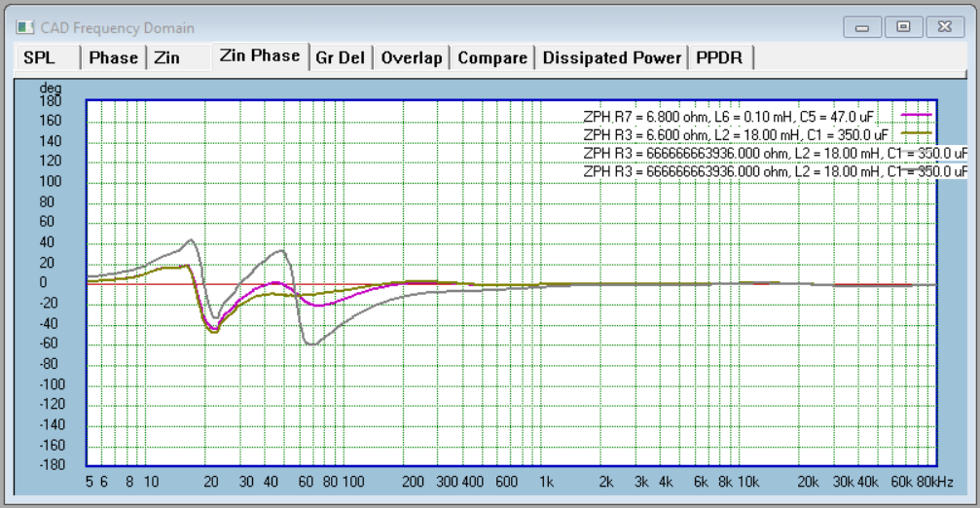
Task: Click the CAD Frequency Domain window icon
Action: point(25,27)
